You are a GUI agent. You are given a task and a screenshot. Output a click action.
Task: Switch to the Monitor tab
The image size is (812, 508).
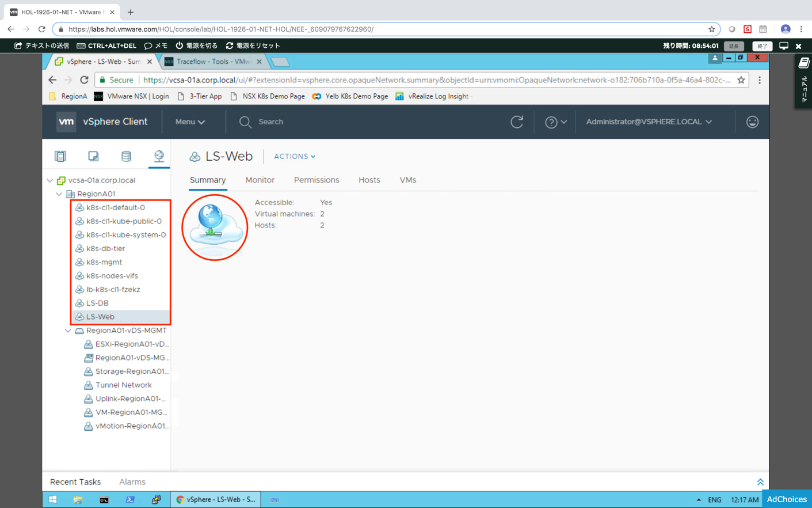pos(260,180)
